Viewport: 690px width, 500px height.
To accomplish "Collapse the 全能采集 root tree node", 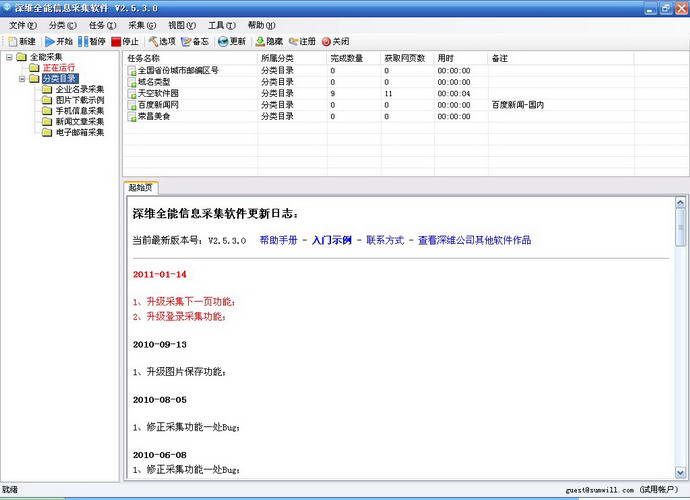I will click(9, 57).
